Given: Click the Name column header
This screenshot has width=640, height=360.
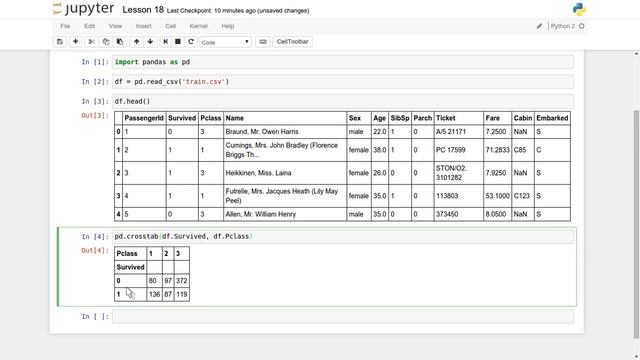Looking at the screenshot, I should coord(285,118).
